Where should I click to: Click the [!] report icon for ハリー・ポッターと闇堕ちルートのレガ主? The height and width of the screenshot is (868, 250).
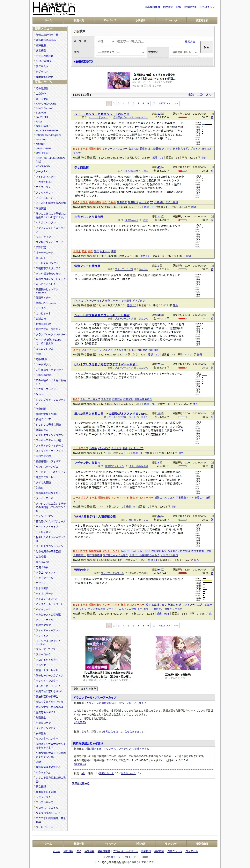coord(212,114)
